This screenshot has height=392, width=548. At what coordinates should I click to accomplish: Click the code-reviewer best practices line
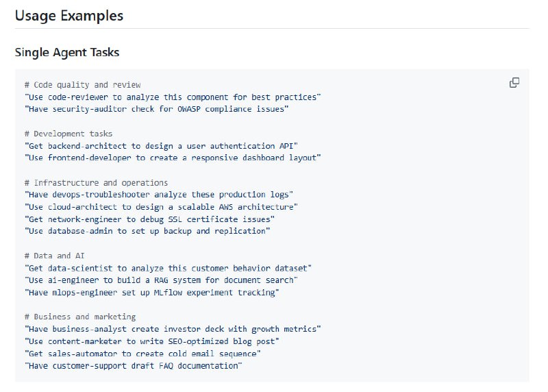point(172,97)
